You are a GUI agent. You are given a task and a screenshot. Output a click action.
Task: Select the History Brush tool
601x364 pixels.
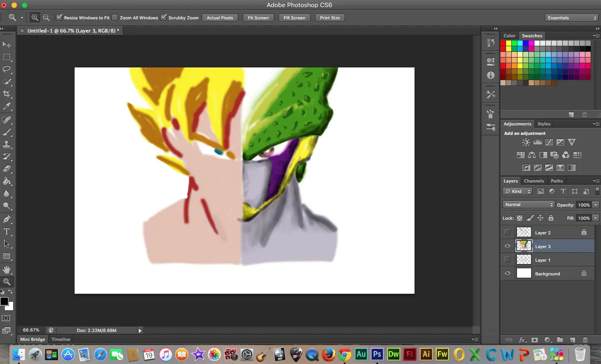(7, 157)
